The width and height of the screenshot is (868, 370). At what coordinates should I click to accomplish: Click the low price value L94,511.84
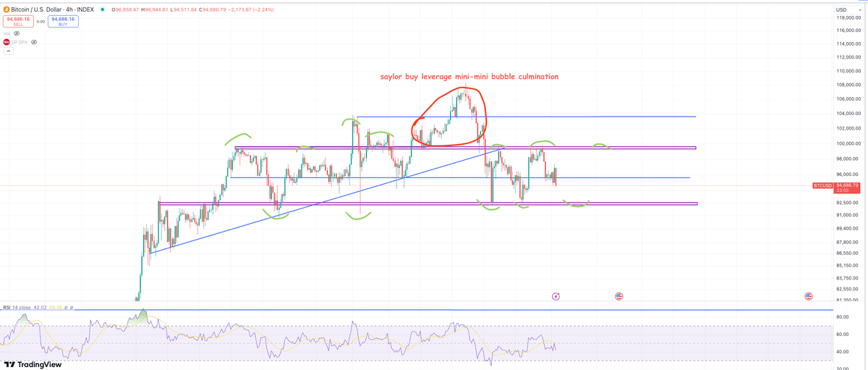click(184, 9)
